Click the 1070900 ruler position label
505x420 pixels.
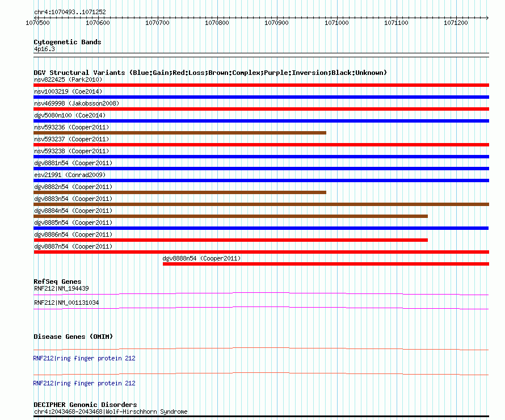(x=277, y=23)
